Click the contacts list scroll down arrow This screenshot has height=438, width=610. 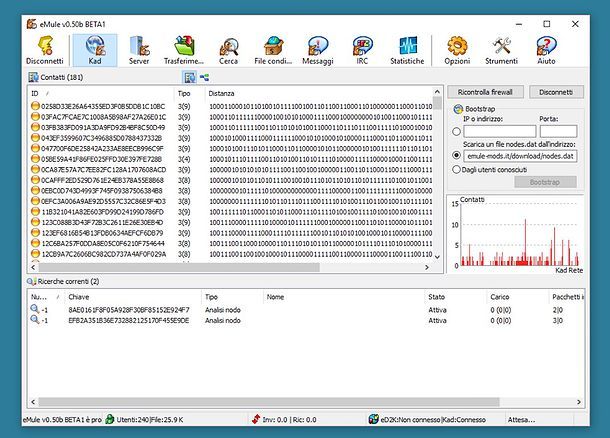tap(437, 257)
